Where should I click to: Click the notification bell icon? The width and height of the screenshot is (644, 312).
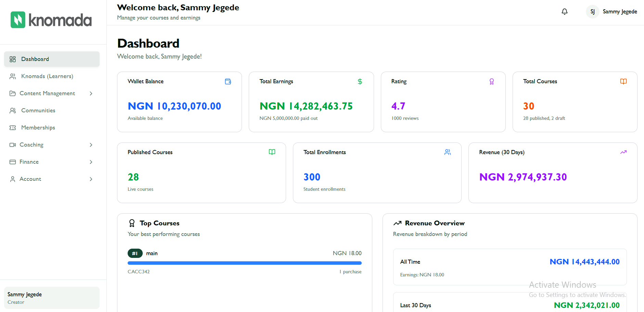[x=564, y=11]
